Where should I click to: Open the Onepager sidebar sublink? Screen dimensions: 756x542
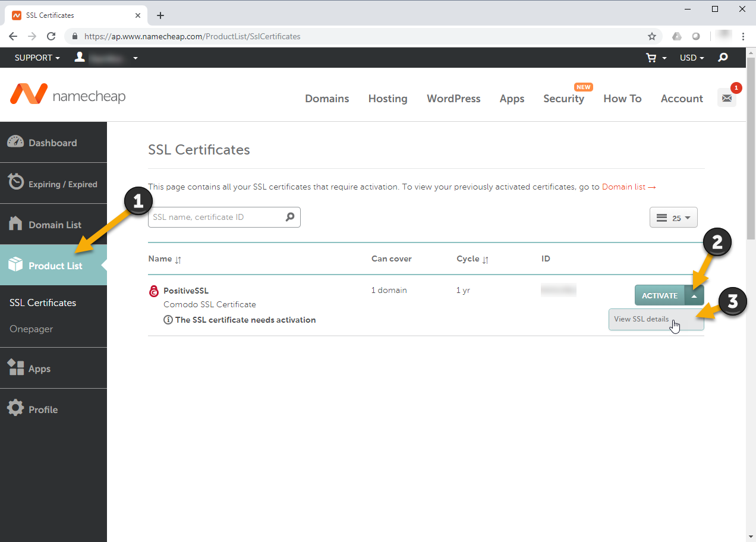31,329
